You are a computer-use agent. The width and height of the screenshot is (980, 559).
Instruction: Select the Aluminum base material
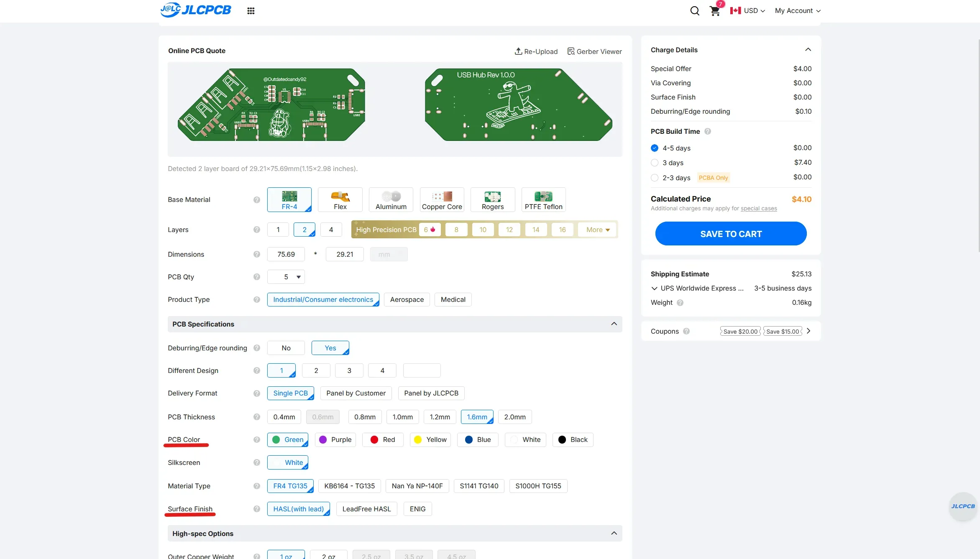(391, 199)
